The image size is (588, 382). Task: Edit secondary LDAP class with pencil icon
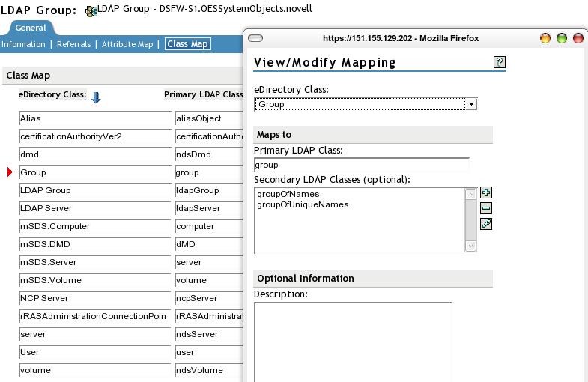(x=486, y=224)
